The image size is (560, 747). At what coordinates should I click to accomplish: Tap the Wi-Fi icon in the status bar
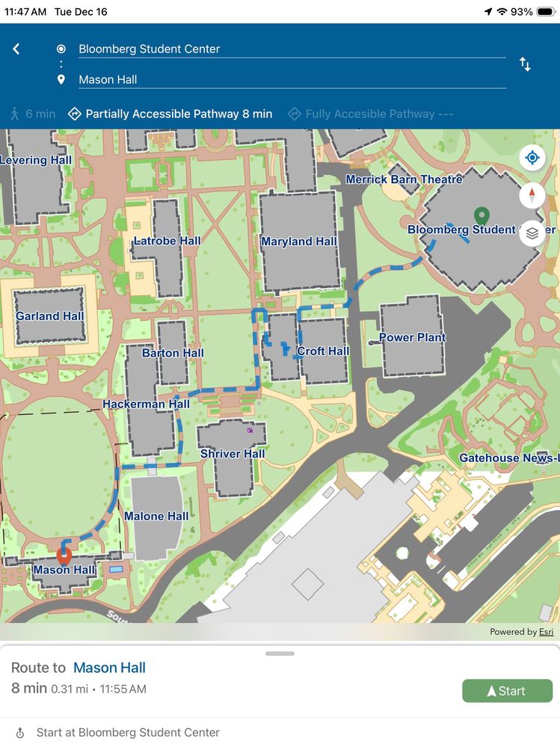point(502,12)
